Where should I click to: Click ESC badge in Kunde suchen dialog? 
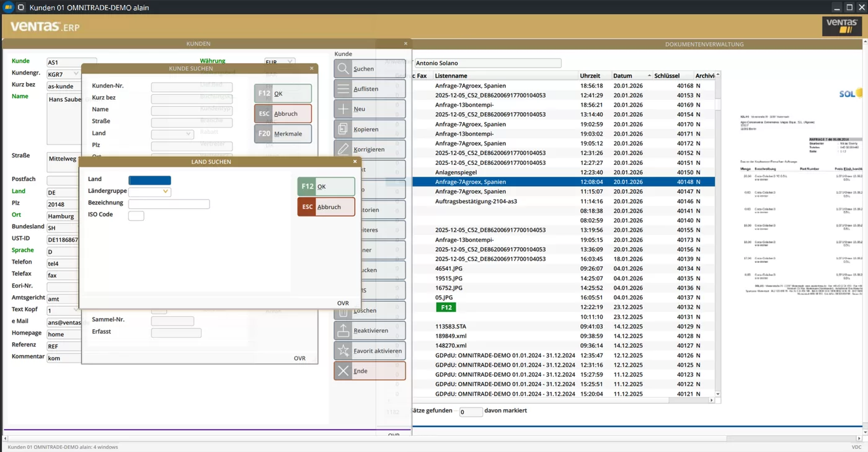[x=264, y=113]
